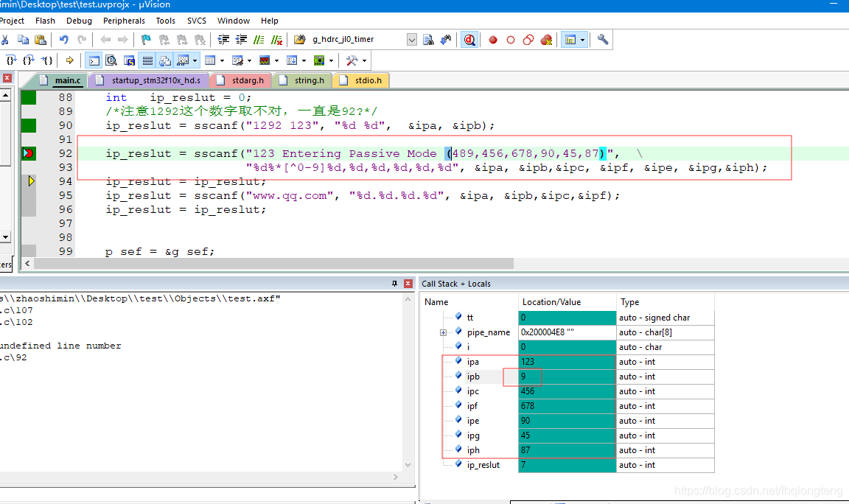Click the Name column header
This screenshot has width=849, height=504.
point(469,302)
